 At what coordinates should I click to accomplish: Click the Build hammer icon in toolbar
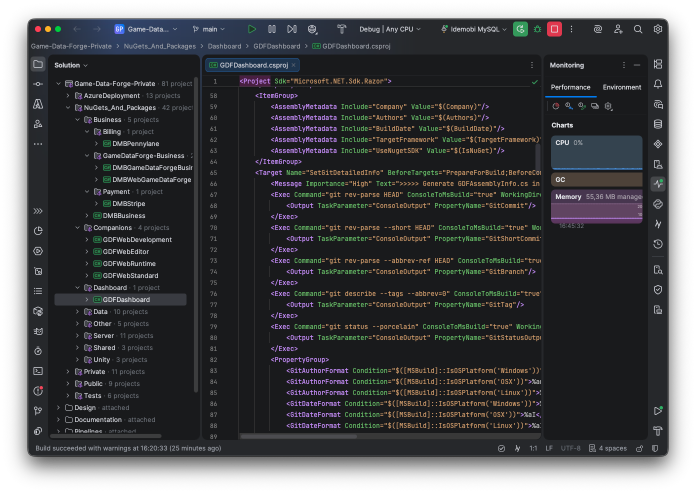[x=341, y=29]
